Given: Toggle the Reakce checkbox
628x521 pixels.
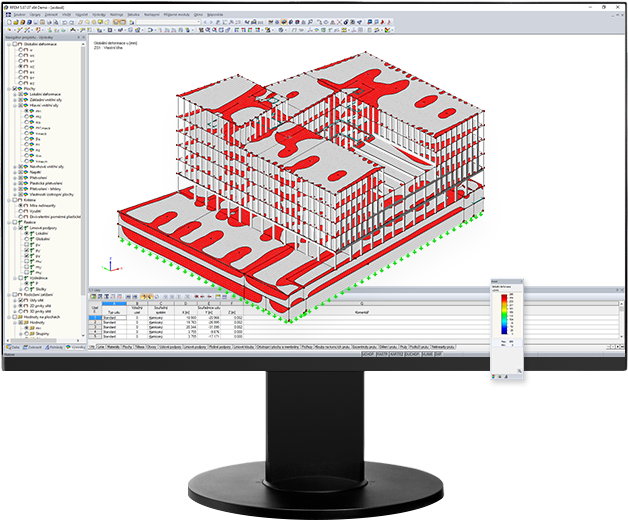Looking at the screenshot, I should pyautogui.click(x=15, y=222).
